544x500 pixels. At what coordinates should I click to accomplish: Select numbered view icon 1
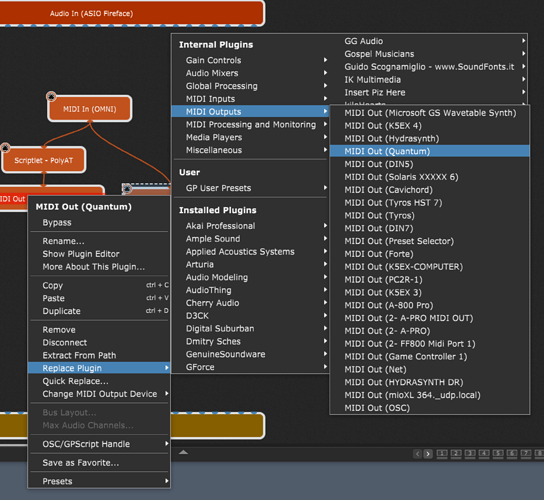(442, 454)
